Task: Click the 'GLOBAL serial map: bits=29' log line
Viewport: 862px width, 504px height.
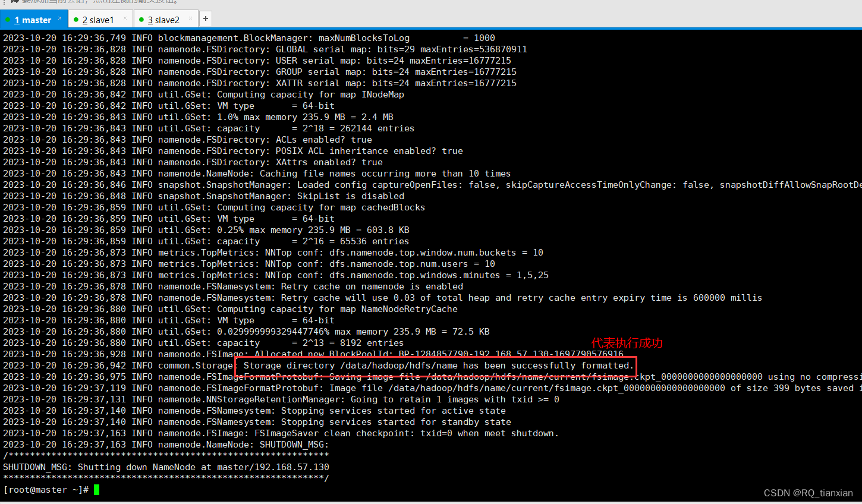Action: (x=265, y=49)
